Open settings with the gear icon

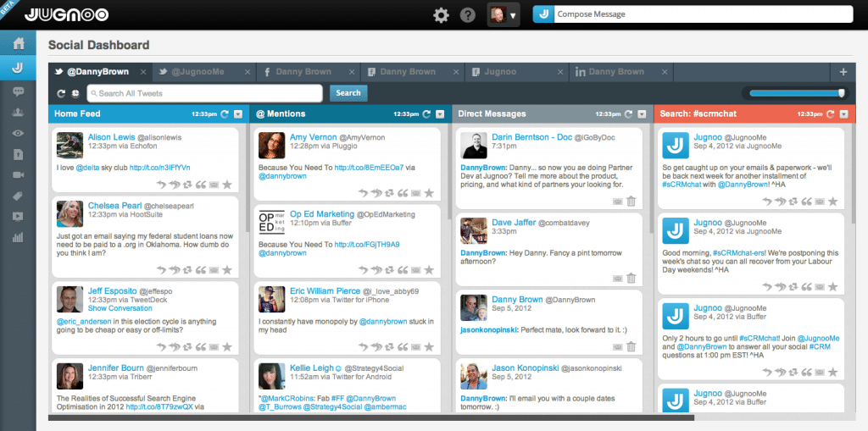tap(441, 15)
